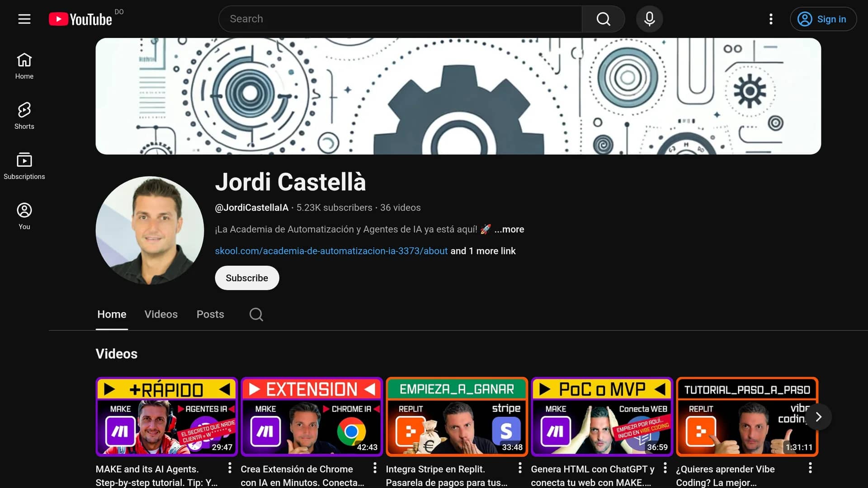The image size is (868, 488).
Task: Open options menu for Stripe Replit video
Action: pos(520,468)
